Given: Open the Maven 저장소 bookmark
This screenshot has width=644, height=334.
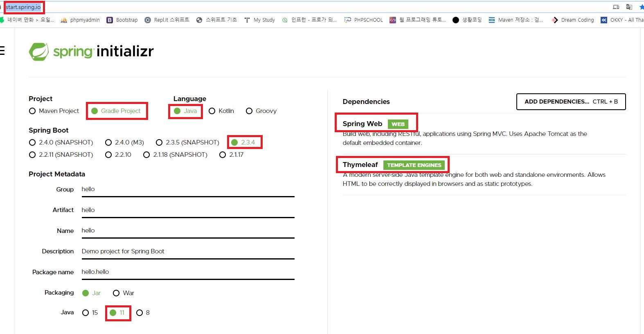Looking at the screenshot, I should tap(516, 20).
